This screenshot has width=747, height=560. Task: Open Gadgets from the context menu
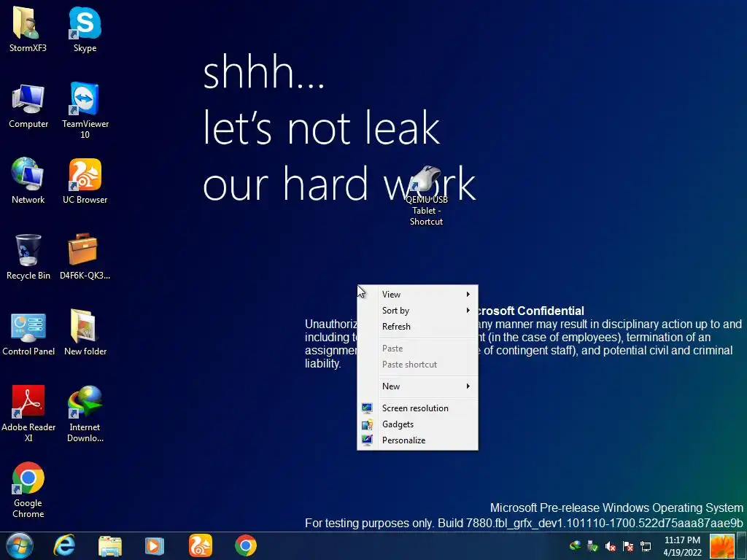[417, 424]
